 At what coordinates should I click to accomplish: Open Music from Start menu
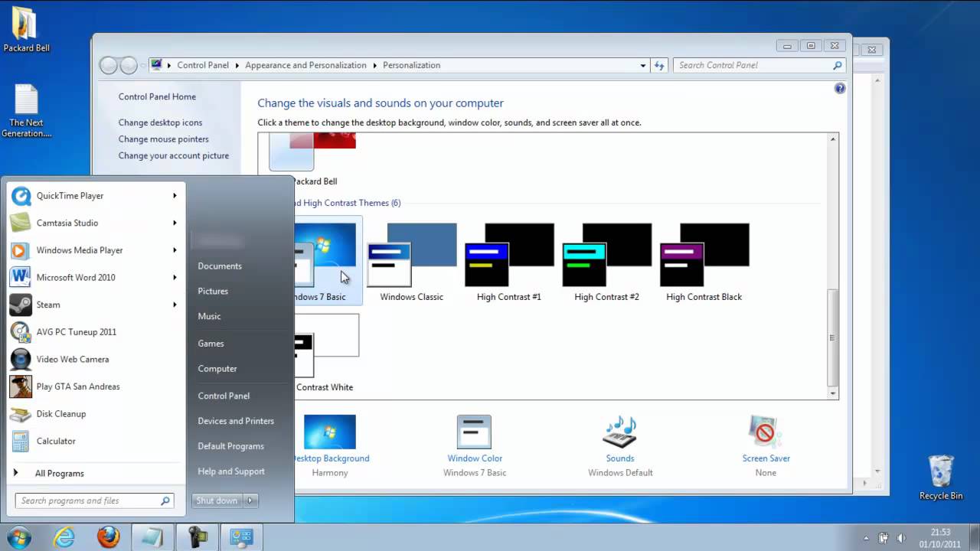pyautogui.click(x=209, y=317)
